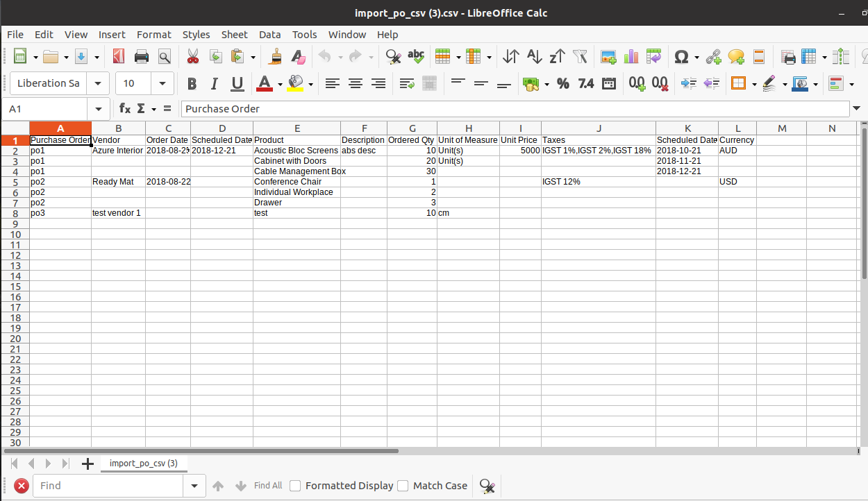The width and height of the screenshot is (868, 501).
Task: Click the Format as Currency icon
Action: coord(531,84)
